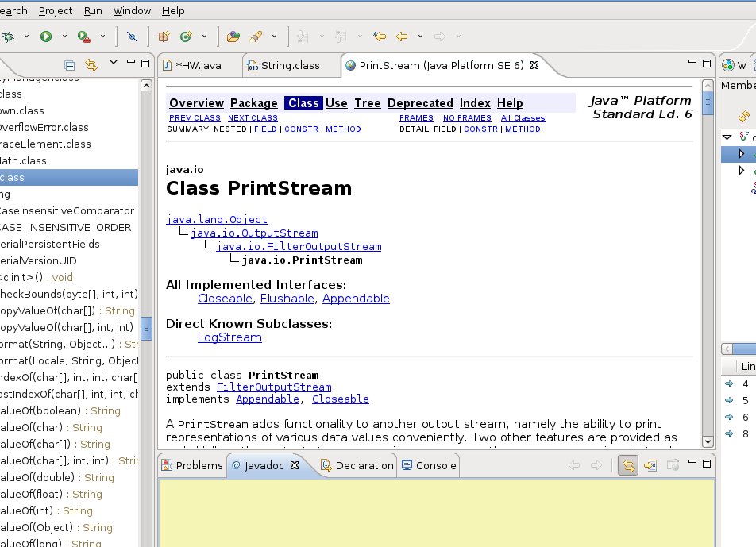Click the Javadoc view Forward arrow
The image size is (756, 547).
tap(596, 465)
